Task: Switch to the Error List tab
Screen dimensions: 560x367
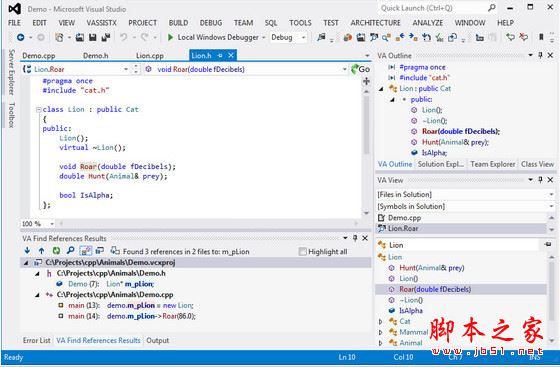Action: 36,340
